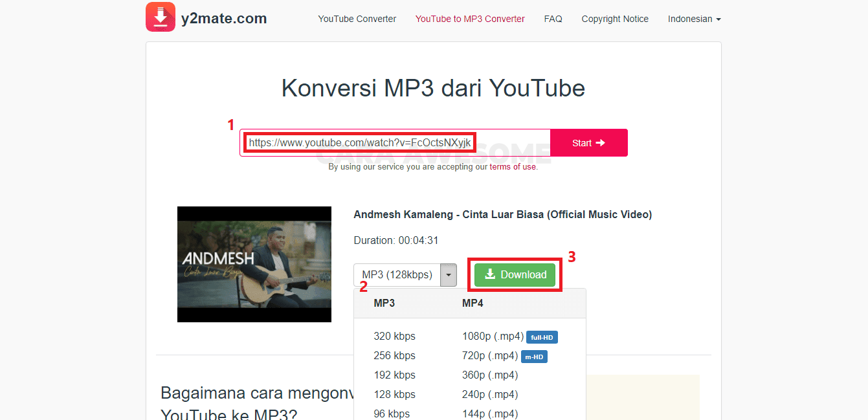Select the MP4 column header tab
868x420 pixels.
click(473, 303)
